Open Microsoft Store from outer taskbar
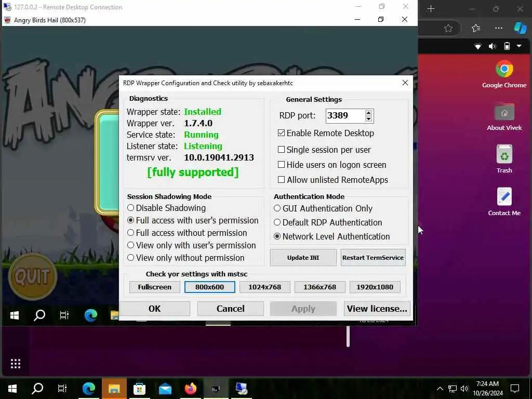 (139, 389)
